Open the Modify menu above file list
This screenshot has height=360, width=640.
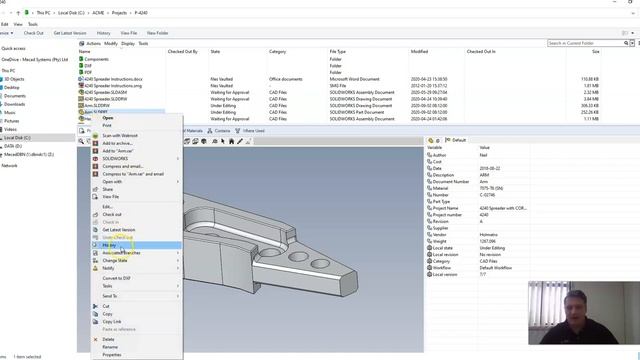coord(111,43)
